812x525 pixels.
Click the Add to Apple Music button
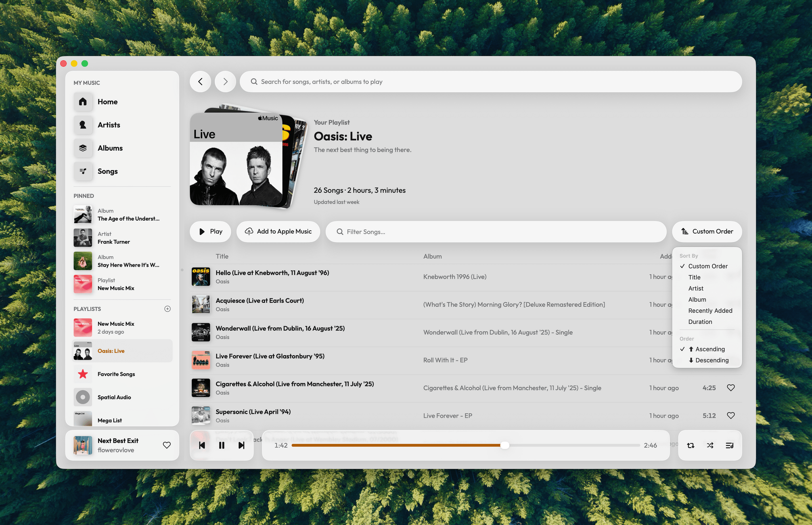coord(278,231)
